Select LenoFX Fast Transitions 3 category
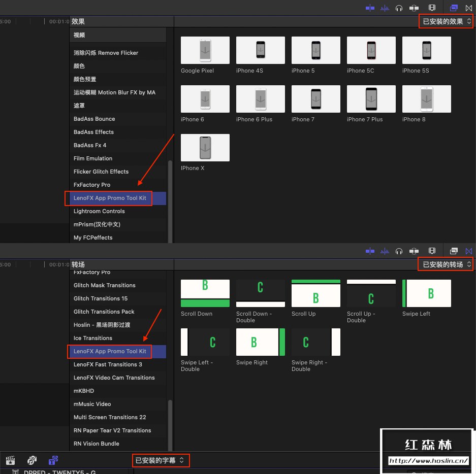Viewport: 476px width, 474px height. point(118,364)
